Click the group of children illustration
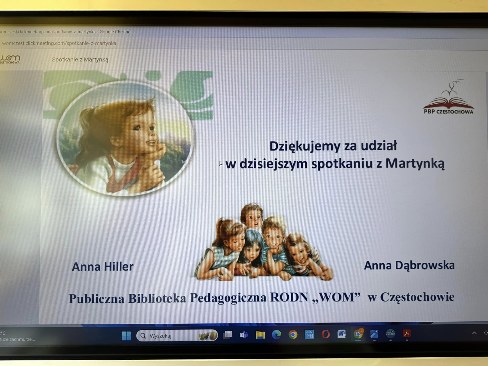The height and width of the screenshot is (366, 488). click(263, 243)
